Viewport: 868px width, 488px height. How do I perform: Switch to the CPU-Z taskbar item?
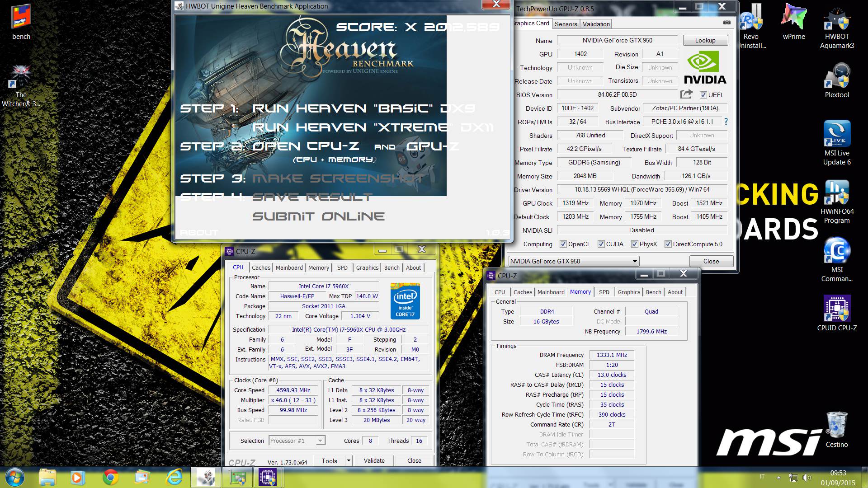coord(268,477)
